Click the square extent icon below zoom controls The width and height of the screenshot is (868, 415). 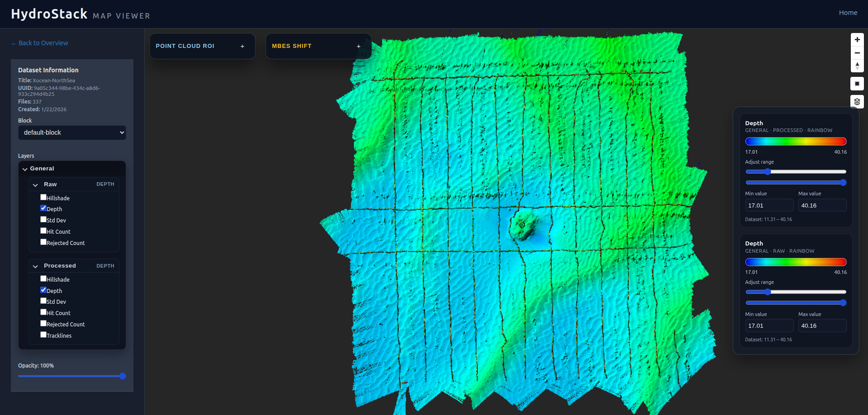(x=857, y=83)
